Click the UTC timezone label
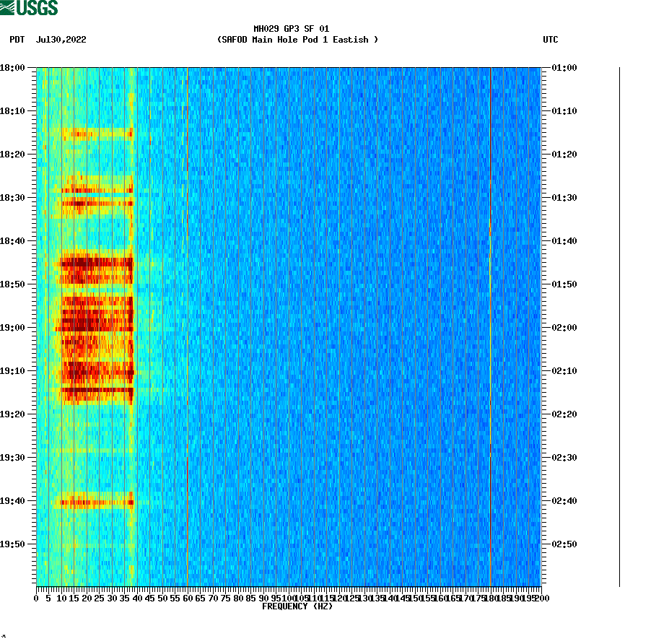 coord(551,40)
